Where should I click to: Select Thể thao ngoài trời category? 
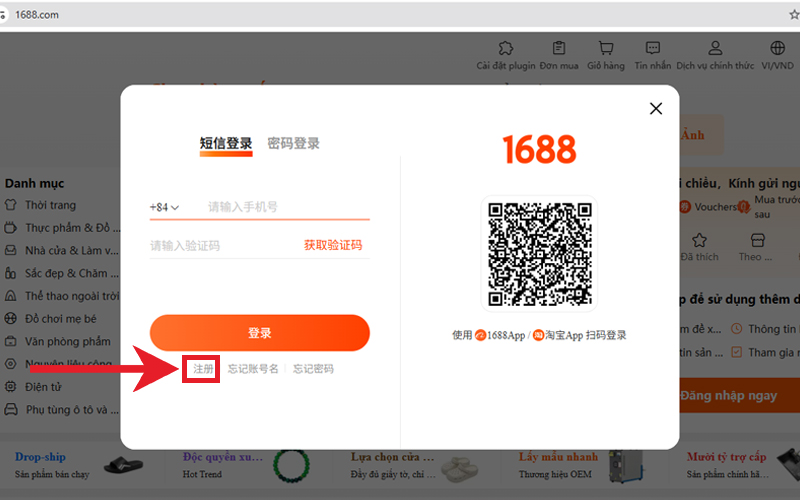tap(72, 296)
